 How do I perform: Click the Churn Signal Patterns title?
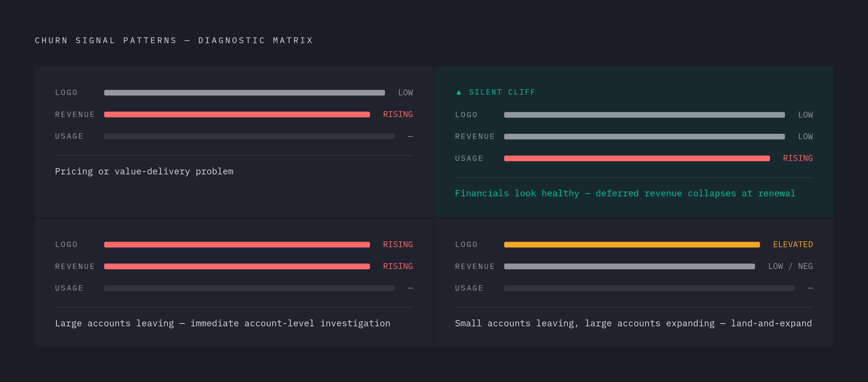(174, 41)
